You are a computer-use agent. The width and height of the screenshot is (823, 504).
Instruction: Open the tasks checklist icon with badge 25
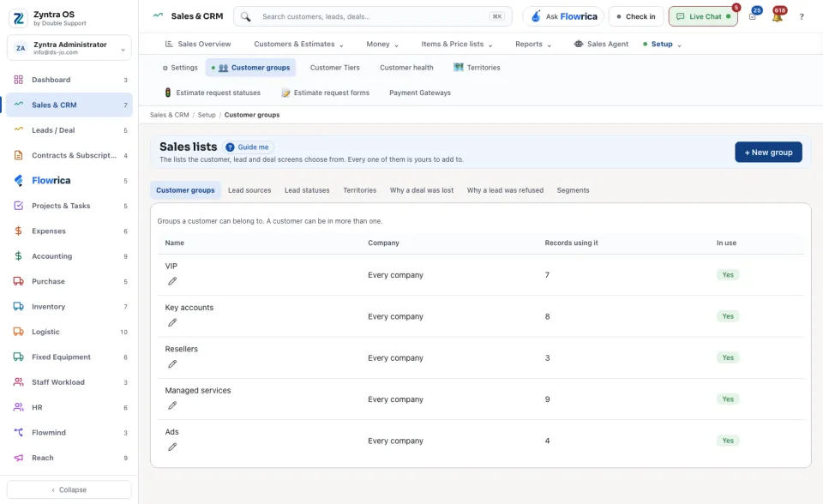click(x=753, y=16)
